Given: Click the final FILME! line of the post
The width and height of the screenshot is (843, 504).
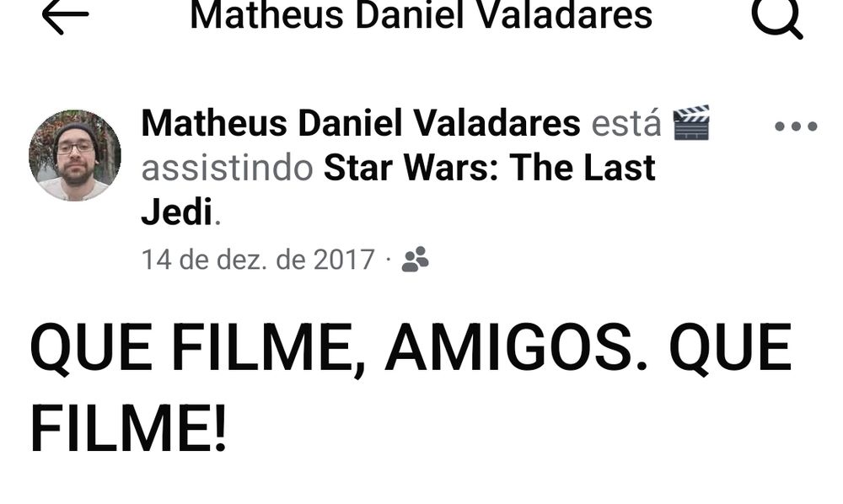Looking at the screenshot, I should (x=128, y=430).
